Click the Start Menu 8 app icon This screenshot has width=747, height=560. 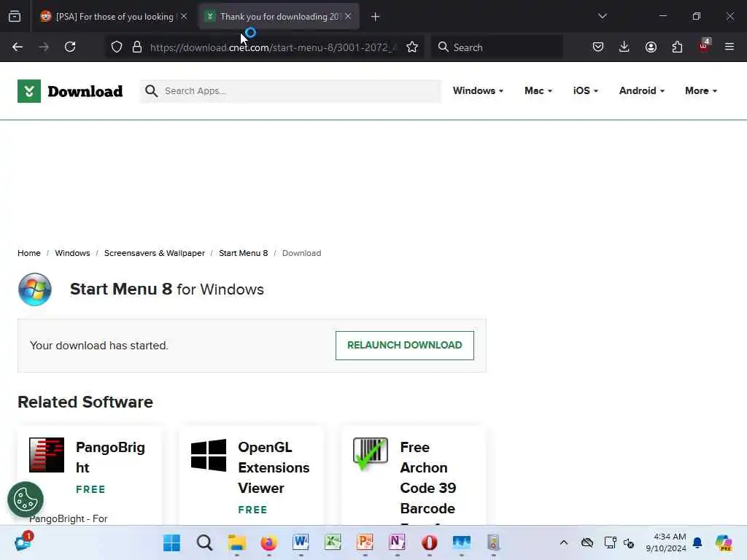[x=35, y=289]
